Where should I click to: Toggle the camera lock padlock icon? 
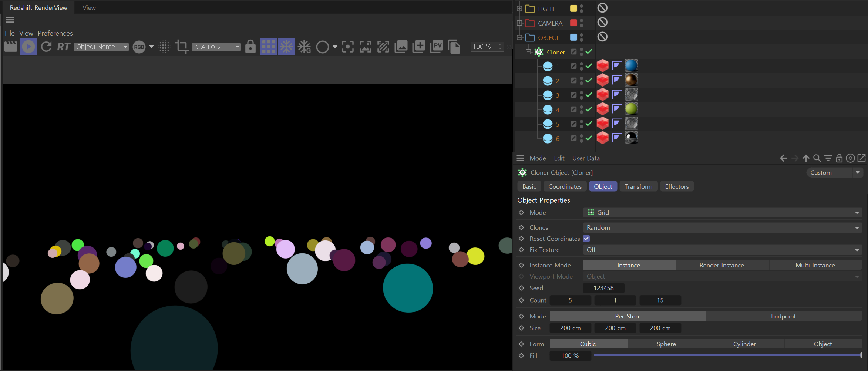coord(250,47)
